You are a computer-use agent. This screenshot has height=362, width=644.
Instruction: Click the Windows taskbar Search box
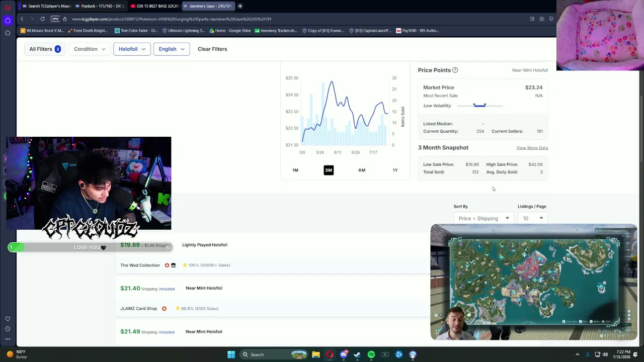[274, 354]
